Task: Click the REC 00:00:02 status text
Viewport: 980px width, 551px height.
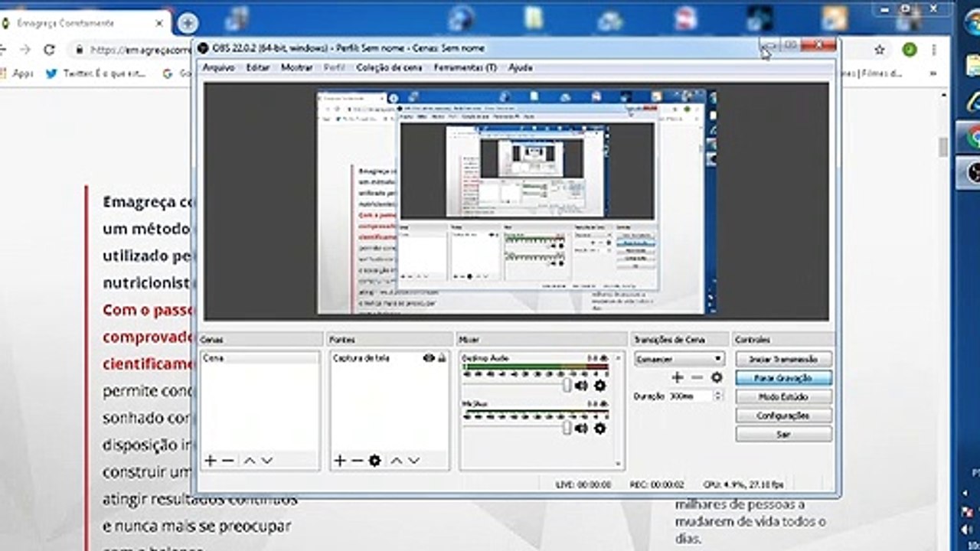Action: (x=657, y=484)
